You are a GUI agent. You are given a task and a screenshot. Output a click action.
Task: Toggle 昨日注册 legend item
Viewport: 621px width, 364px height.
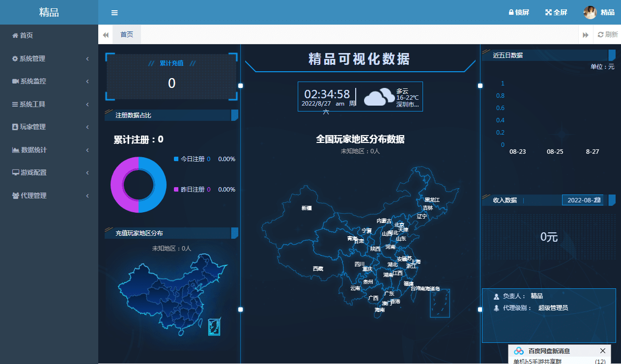click(192, 190)
